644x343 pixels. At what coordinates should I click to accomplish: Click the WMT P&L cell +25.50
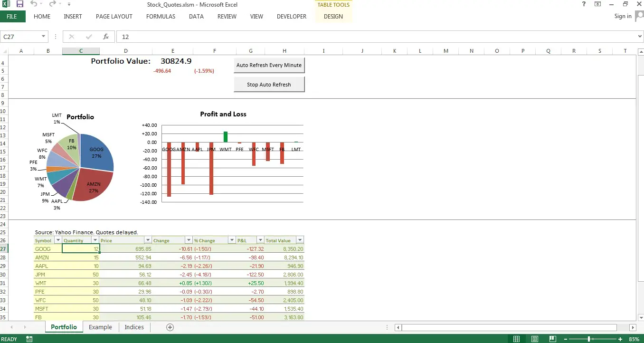[251, 283]
